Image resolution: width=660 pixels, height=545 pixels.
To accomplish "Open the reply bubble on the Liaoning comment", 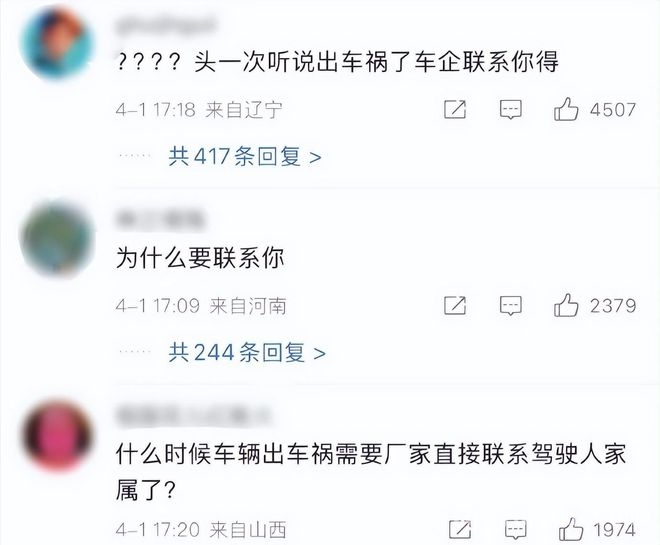I will pos(511,110).
